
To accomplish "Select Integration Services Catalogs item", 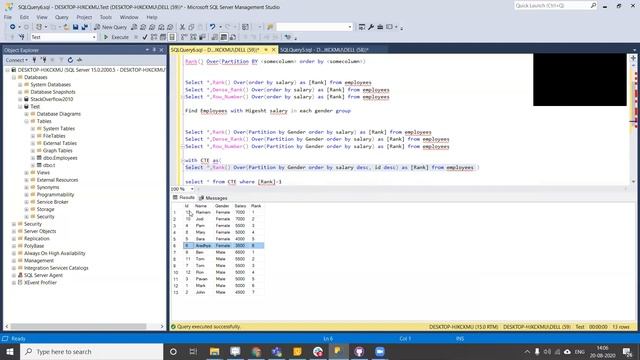I will point(56,268).
